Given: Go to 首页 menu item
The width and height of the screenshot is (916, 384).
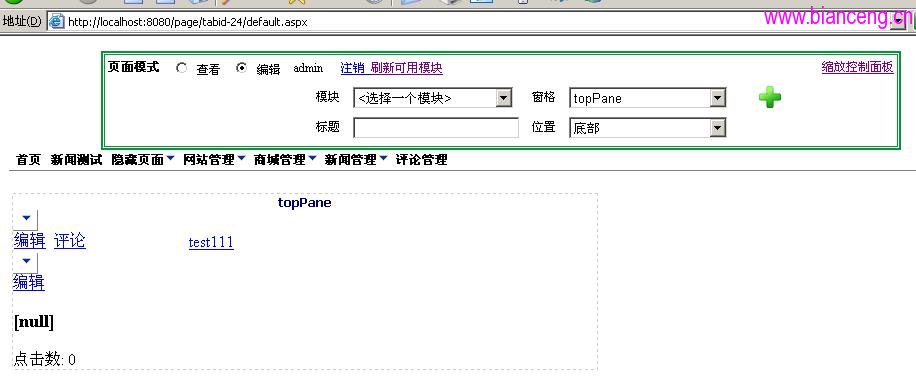Looking at the screenshot, I should tap(29, 160).
